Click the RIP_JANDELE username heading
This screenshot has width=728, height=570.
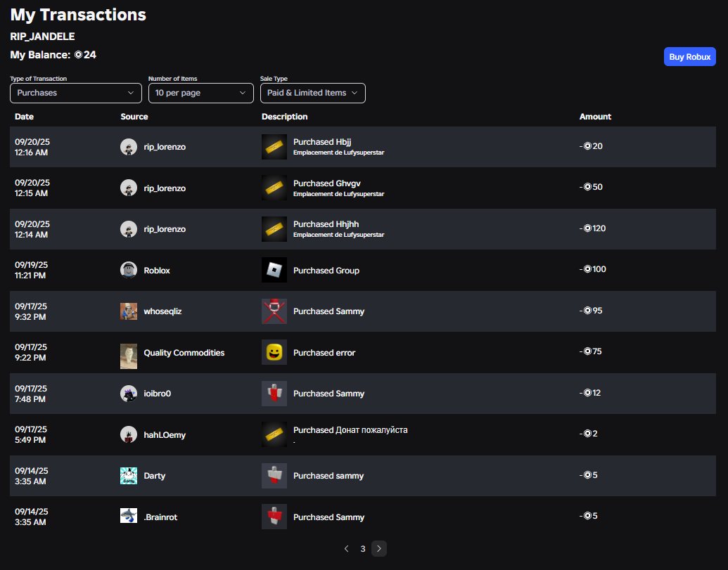pos(42,36)
